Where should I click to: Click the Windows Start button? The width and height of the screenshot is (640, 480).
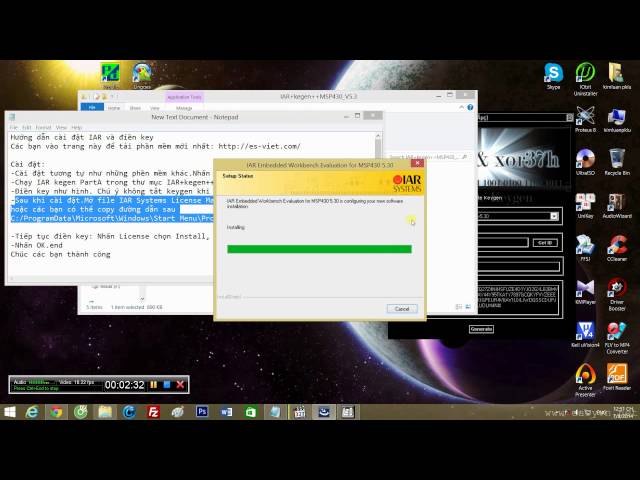10,412
